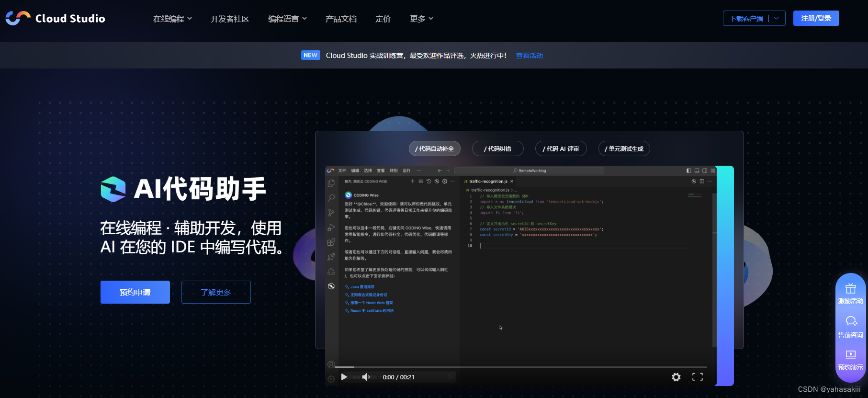Click the 编辑 menu in the IDE
This screenshot has width=868, height=398.
click(x=355, y=171)
